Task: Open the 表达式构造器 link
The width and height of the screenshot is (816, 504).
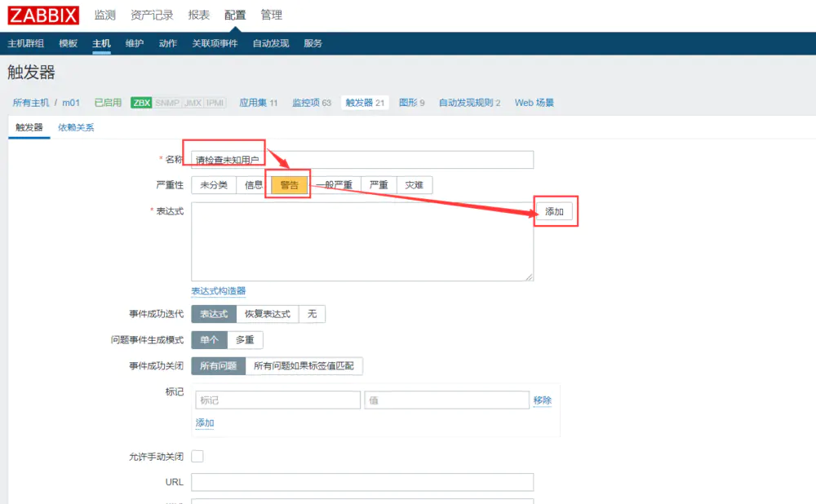Action: point(218,291)
